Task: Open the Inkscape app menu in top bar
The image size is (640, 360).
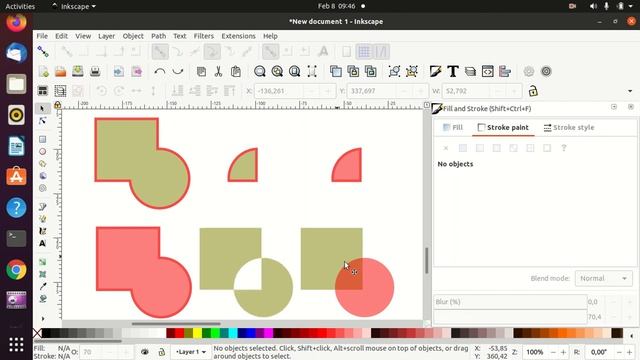Action: (74, 6)
